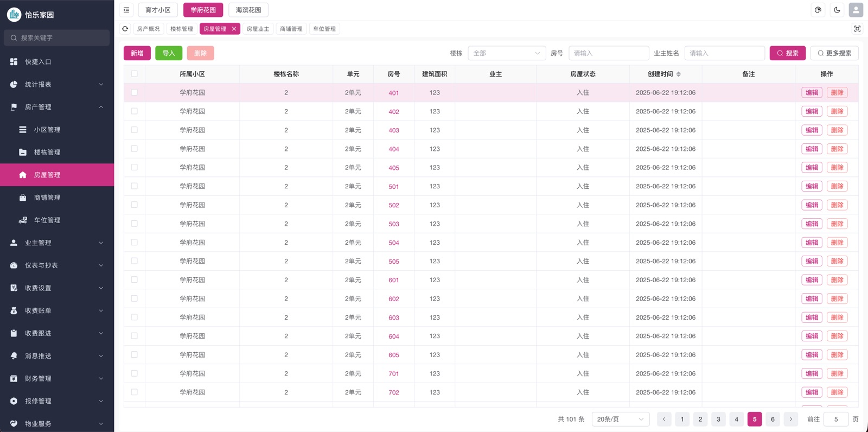Screen dimensions: 868x432
Task: Toggle select-all checkbox in table header
Action: (134, 74)
